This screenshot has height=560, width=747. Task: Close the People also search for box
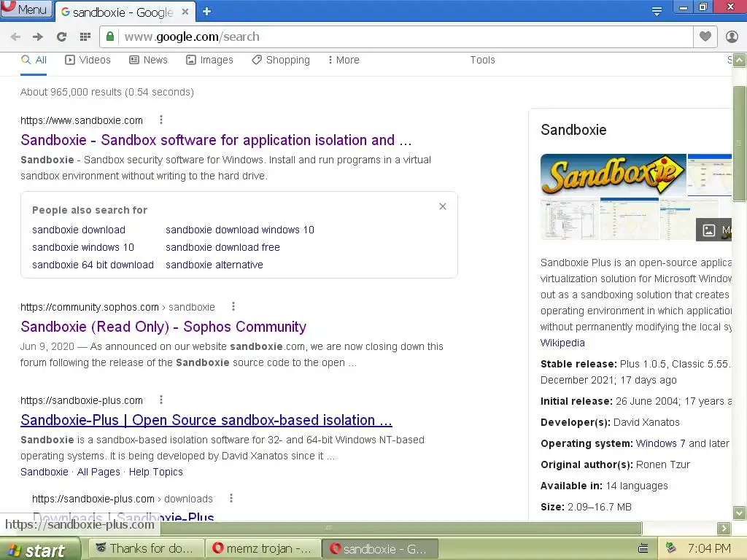coord(443,206)
